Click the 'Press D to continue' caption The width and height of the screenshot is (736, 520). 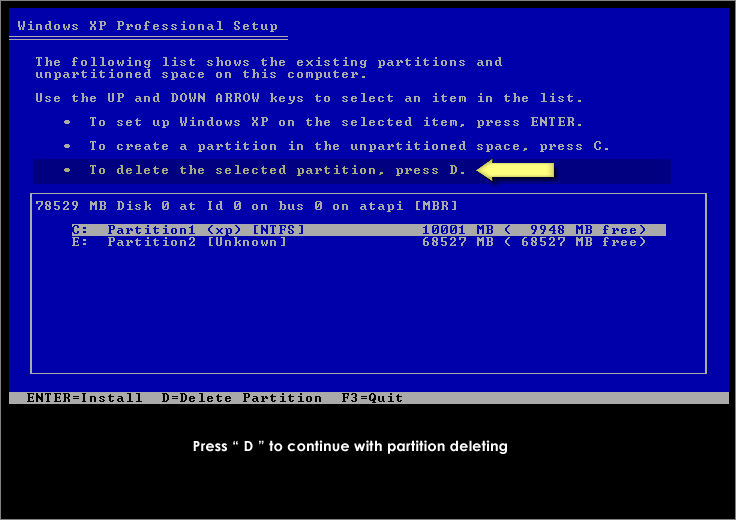[x=350, y=446]
